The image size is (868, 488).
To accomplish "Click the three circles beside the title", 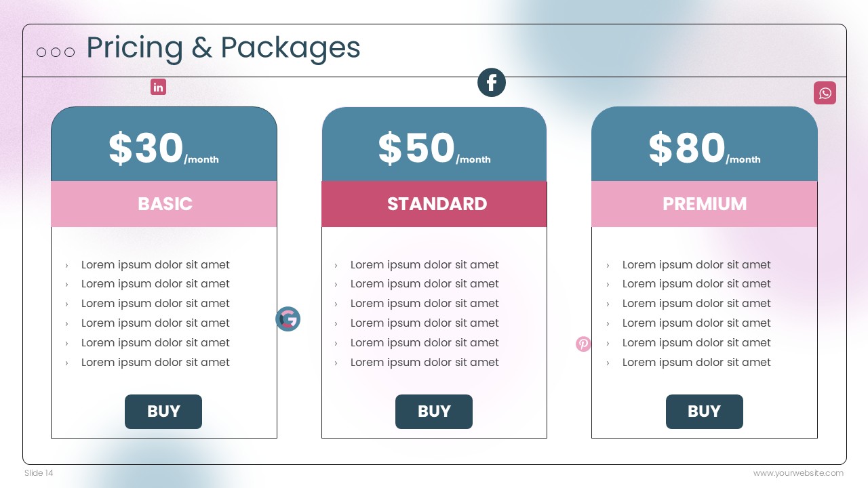I will tap(56, 52).
